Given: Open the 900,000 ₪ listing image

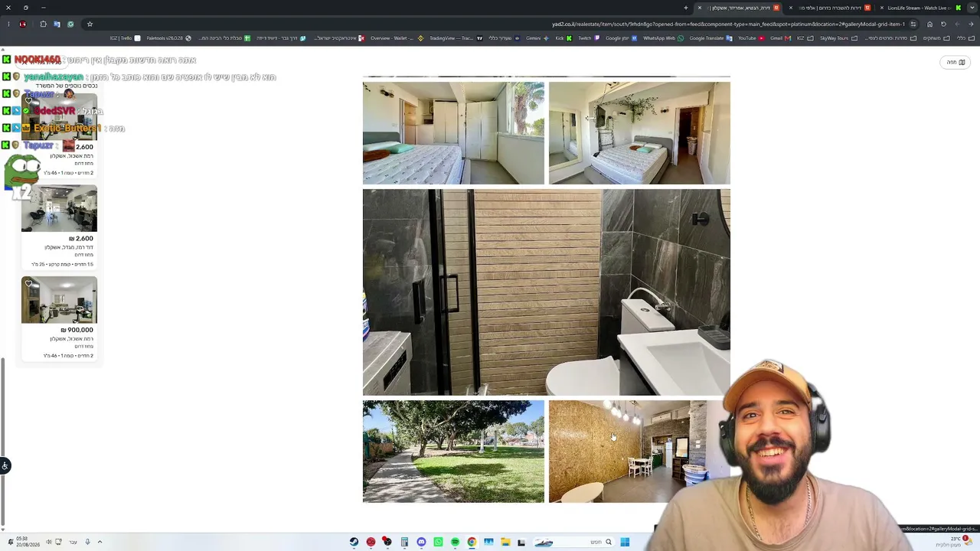Looking at the screenshot, I should click(59, 300).
